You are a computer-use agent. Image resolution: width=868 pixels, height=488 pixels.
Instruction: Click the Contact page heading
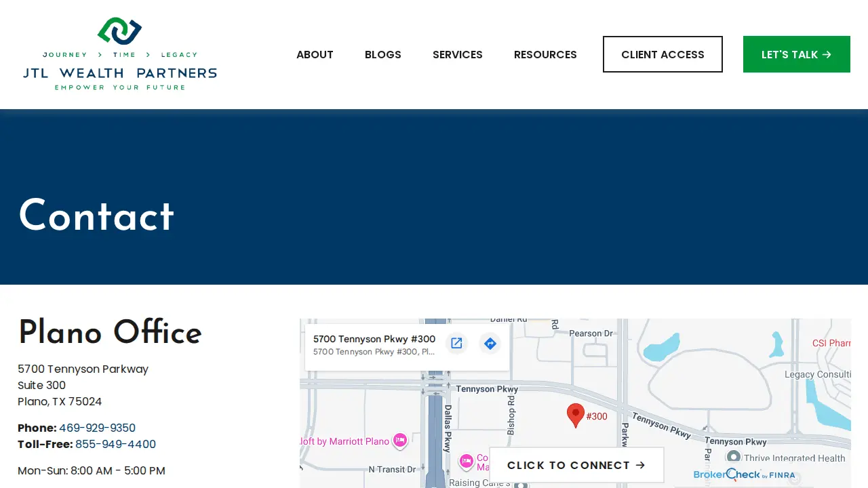[x=96, y=217]
